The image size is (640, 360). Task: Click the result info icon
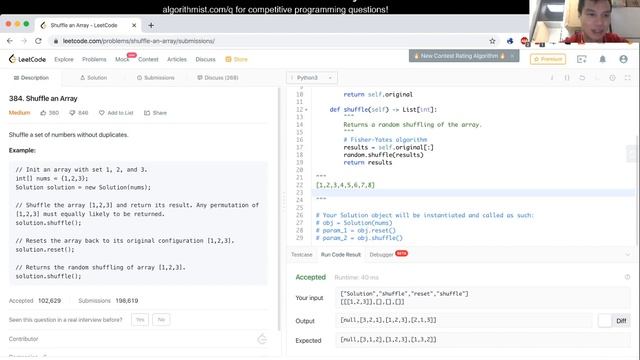coord(627,277)
